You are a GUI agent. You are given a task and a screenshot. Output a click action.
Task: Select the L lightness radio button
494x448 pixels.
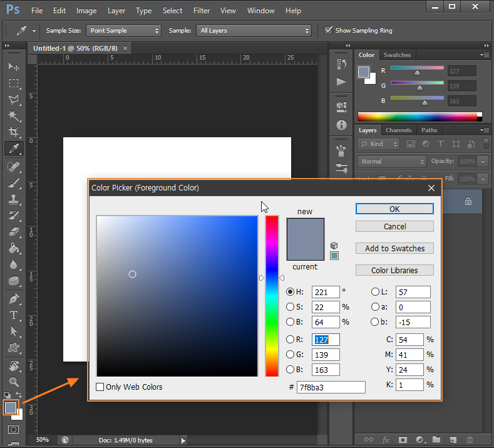[375, 292]
